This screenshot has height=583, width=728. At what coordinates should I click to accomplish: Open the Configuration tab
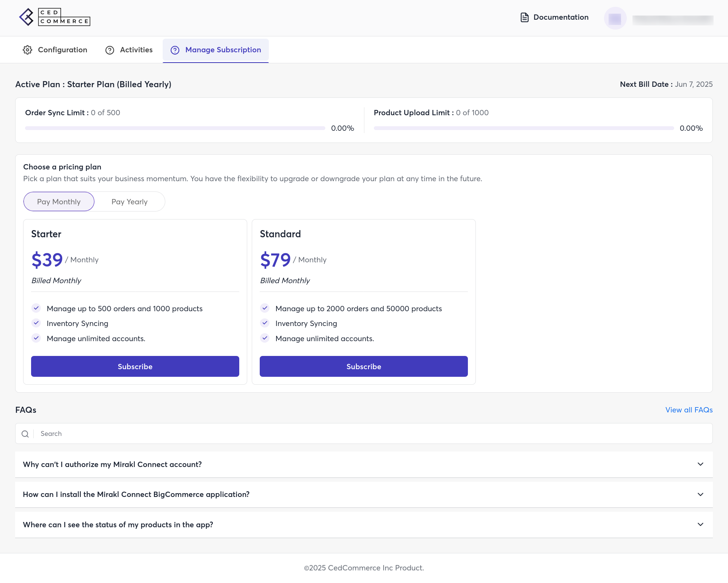click(55, 50)
